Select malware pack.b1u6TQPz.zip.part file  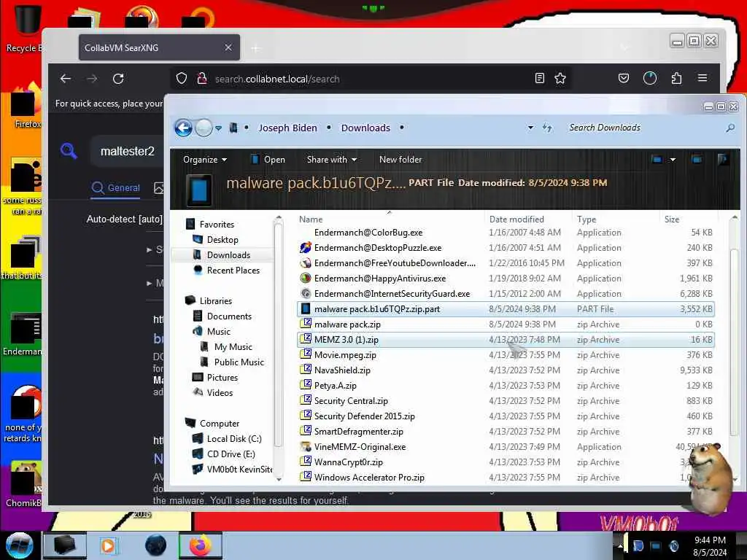tap(506, 309)
